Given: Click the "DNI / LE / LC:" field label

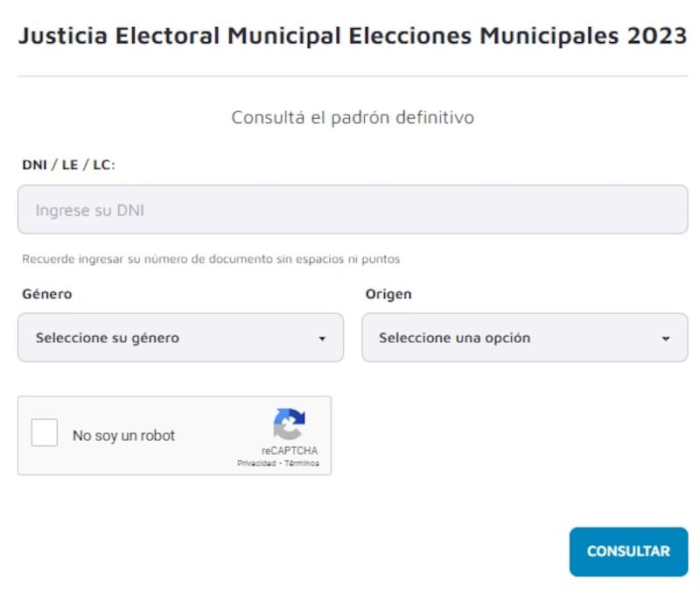Looking at the screenshot, I should pos(69,164).
